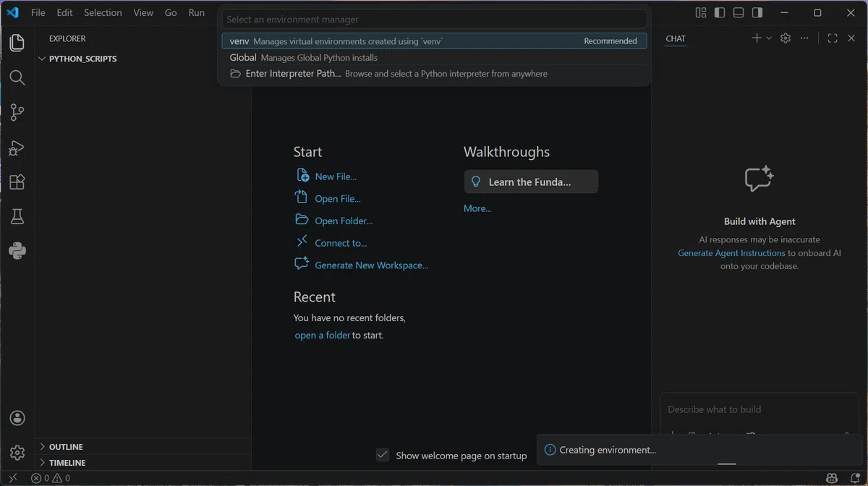Viewport: 868px width, 486px height.
Task: Open Copilot status icon in status bar
Action: (833, 478)
